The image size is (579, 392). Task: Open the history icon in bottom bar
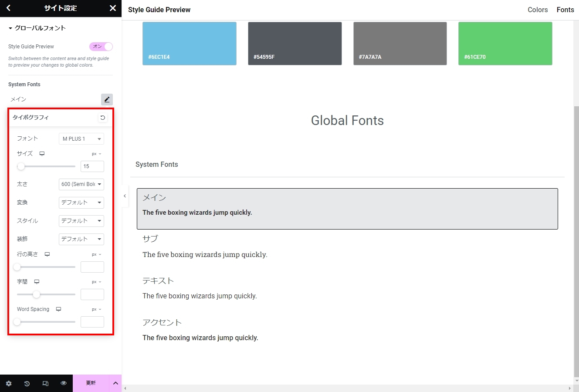[x=27, y=383]
